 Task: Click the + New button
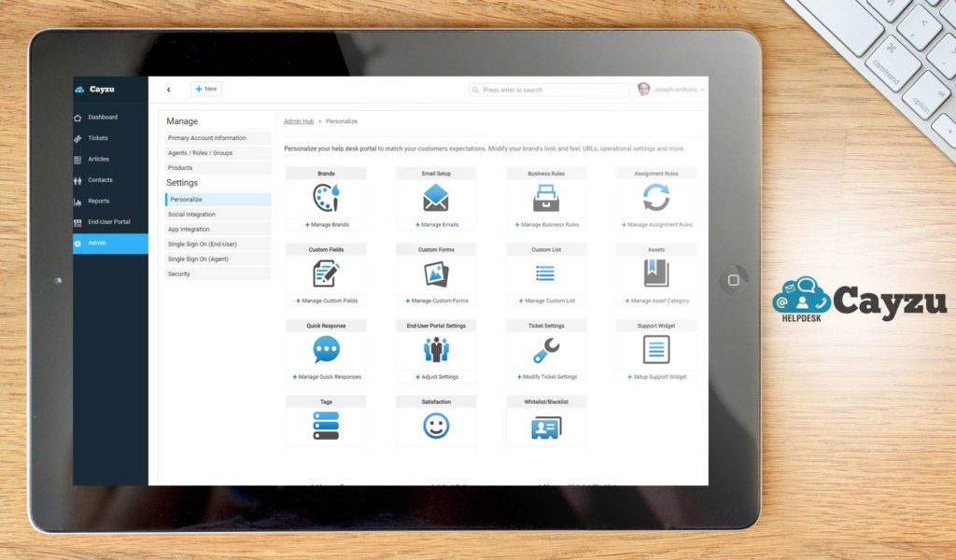pyautogui.click(x=205, y=88)
